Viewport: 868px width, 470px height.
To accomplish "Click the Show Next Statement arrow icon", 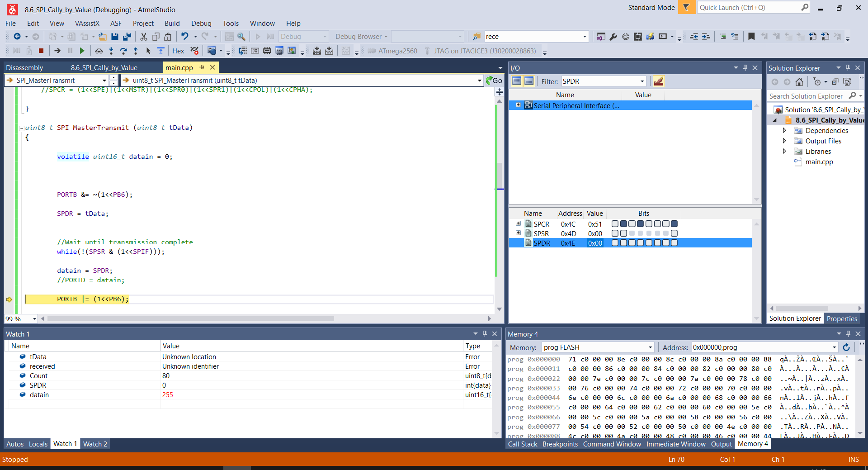I will (x=57, y=51).
